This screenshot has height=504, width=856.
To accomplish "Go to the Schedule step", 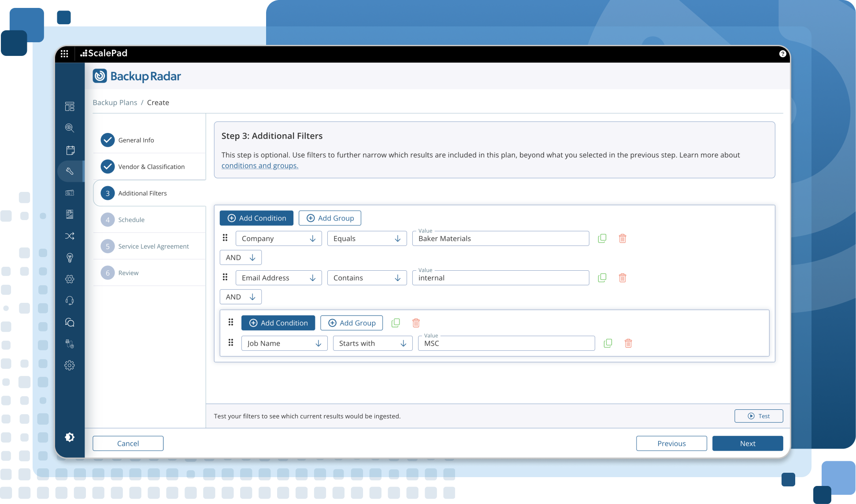I will tap(131, 220).
